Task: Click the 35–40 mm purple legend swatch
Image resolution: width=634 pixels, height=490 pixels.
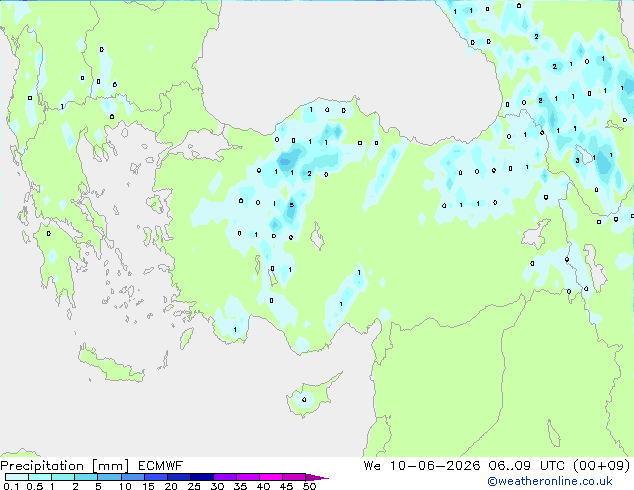Action: tap(248, 477)
